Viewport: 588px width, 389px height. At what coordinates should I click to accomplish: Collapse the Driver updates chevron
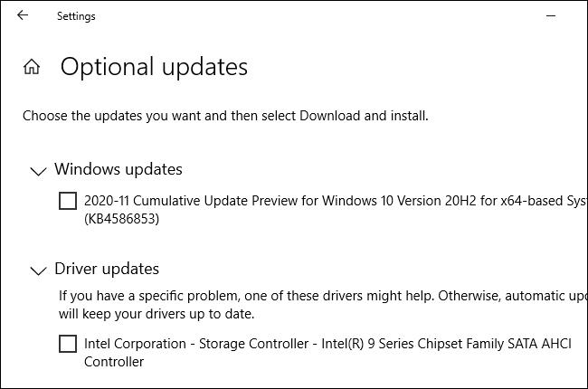pos(38,270)
